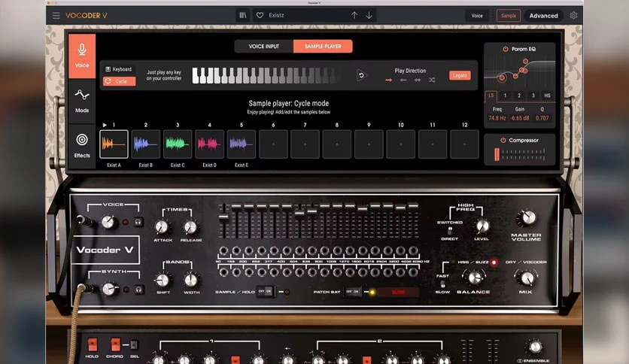Select the Voice microphone panel
The image size is (629, 364).
point(82,56)
